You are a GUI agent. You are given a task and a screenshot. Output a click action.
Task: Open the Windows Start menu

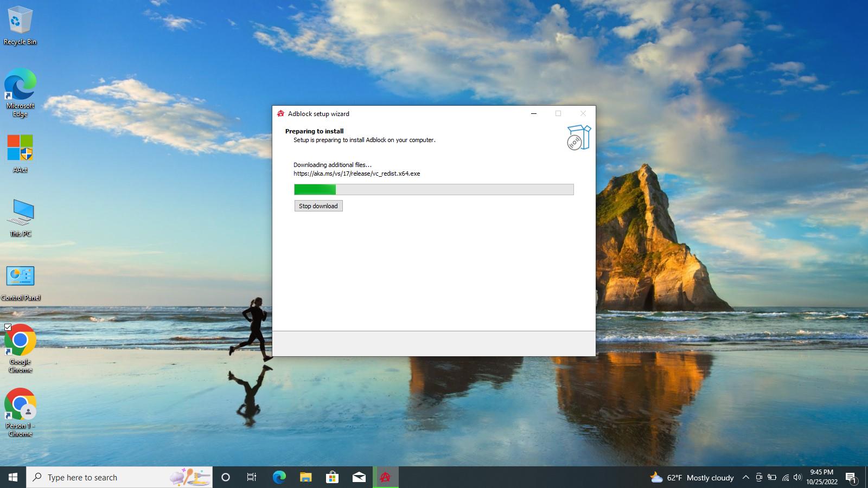[x=13, y=477]
